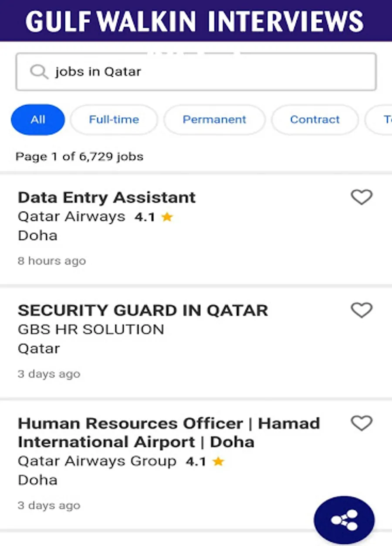Click the search magnifier icon
Viewport: 392px width, 546px height.
point(39,72)
